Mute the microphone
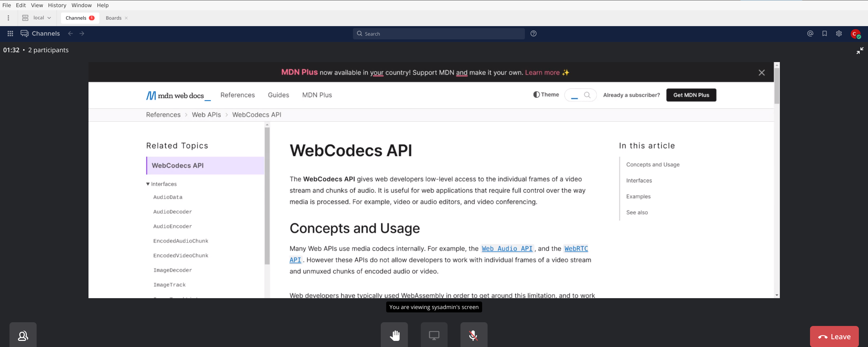The image size is (868, 347). [474, 335]
